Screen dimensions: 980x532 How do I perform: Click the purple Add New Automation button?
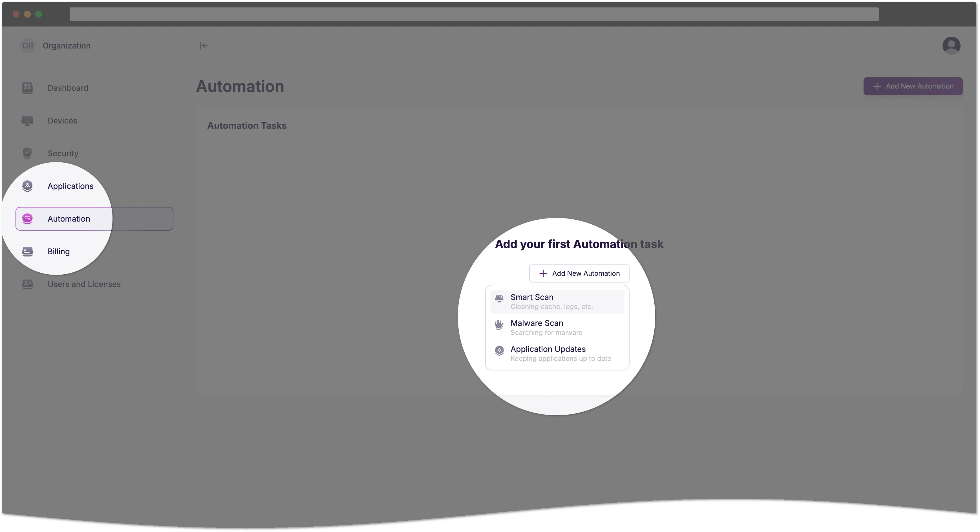coord(913,86)
